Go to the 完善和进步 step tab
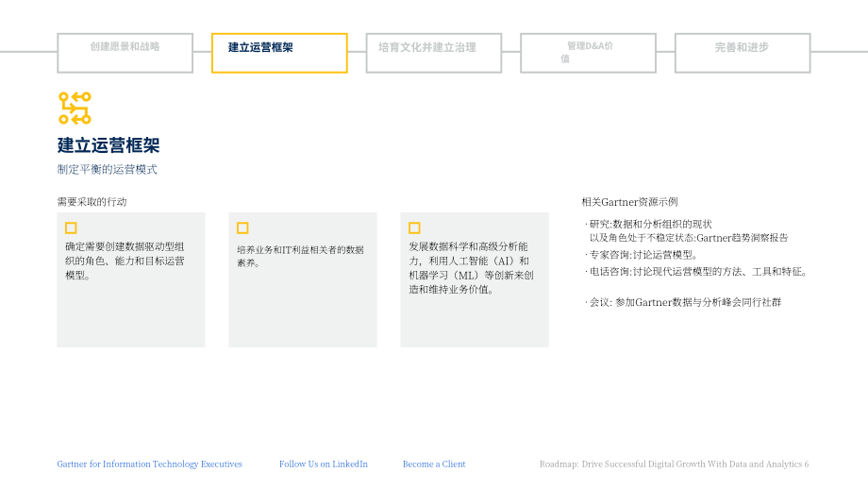The height and width of the screenshot is (489, 868). pyautogui.click(x=743, y=53)
